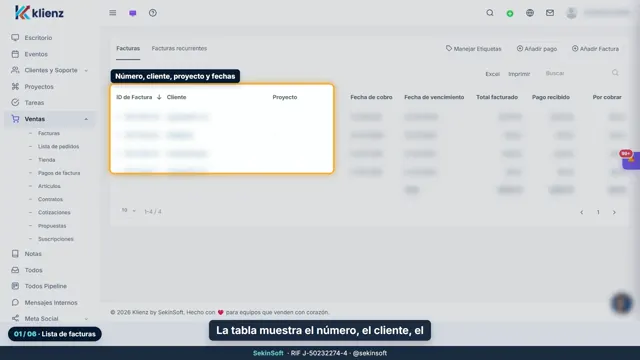Select page 1 in pagination

point(598,212)
